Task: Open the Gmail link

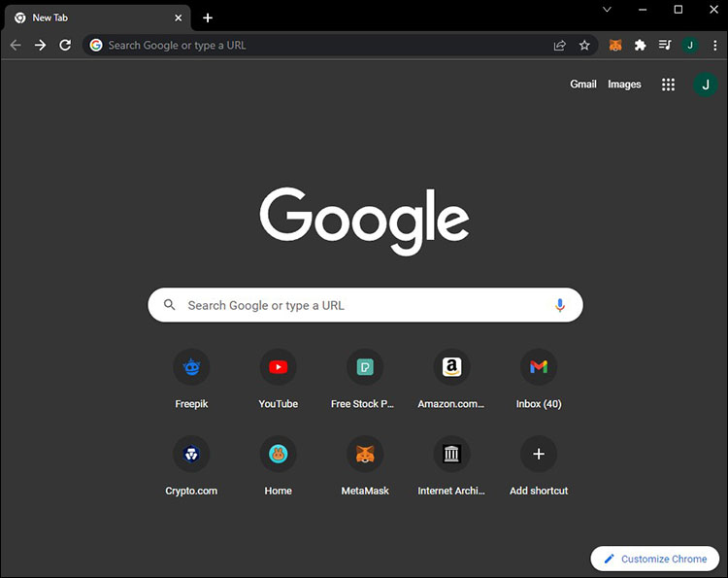Action: [583, 85]
